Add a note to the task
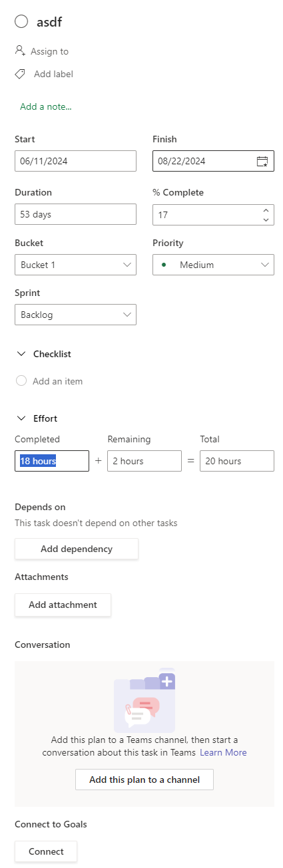 click(46, 106)
